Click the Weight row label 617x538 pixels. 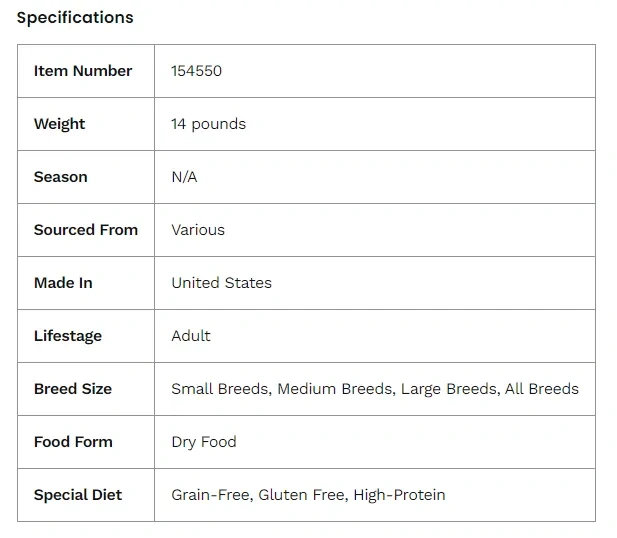click(x=59, y=124)
